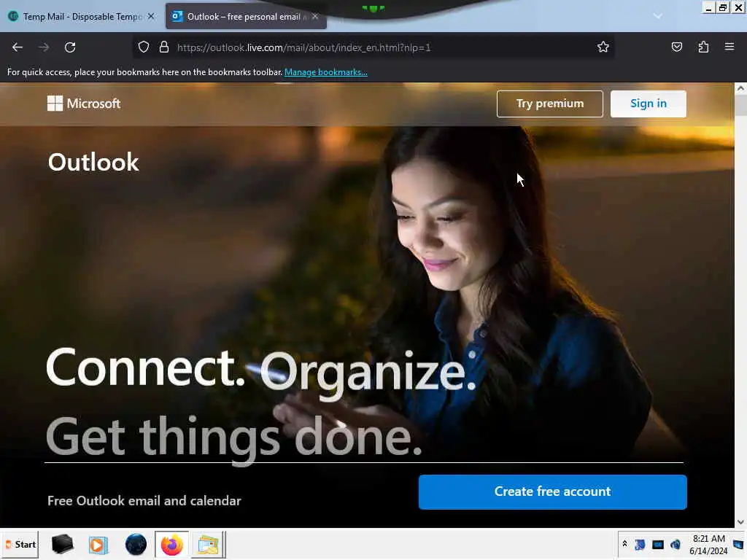Launch media player from taskbar

point(98,545)
